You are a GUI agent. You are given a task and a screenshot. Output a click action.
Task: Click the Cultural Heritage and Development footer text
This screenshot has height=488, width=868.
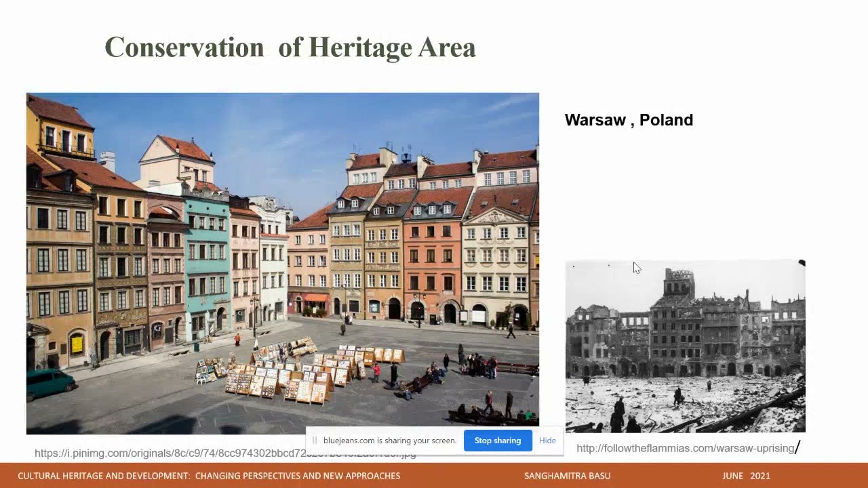click(x=209, y=476)
